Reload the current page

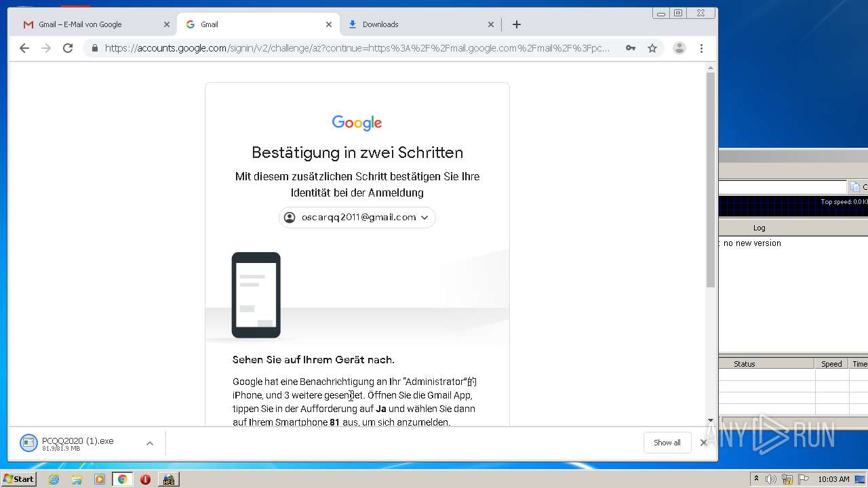point(68,48)
